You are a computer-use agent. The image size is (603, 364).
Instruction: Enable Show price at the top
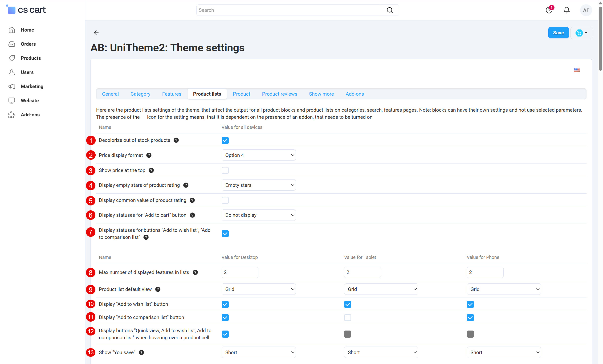(225, 170)
